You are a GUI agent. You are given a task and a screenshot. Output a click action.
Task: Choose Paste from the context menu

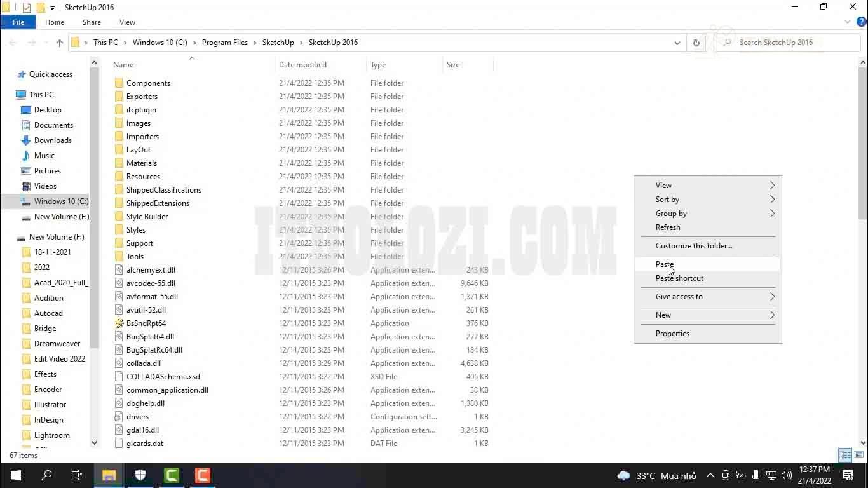[x=665, y=264]
